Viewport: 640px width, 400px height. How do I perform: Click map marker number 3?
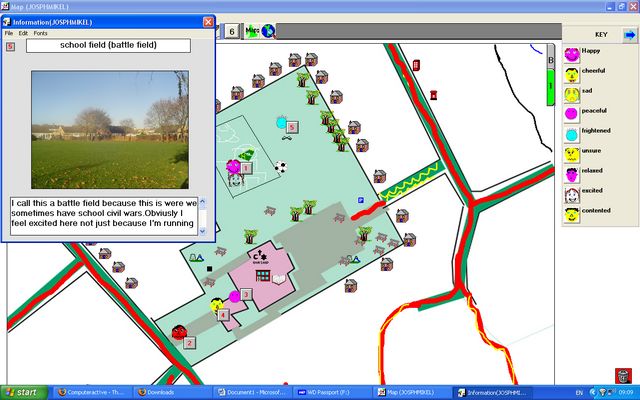coord(246,294)
